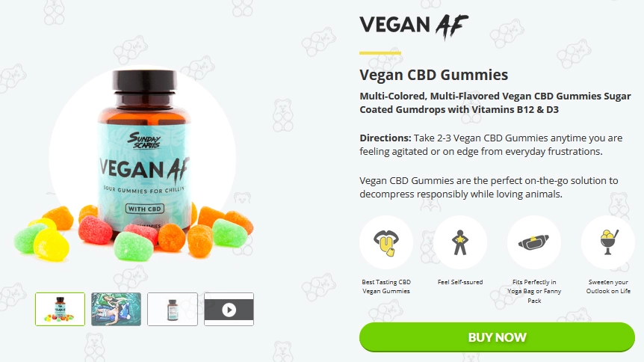Click the Directions paragraph text
The height and width of the screenshot is (362, 644).
click(491, 145)
